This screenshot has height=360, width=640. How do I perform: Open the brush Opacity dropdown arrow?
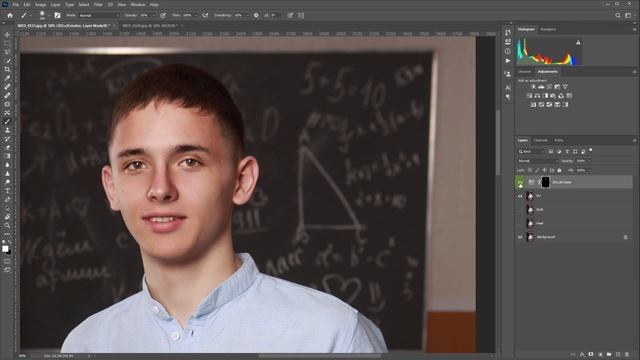(153, 15)
